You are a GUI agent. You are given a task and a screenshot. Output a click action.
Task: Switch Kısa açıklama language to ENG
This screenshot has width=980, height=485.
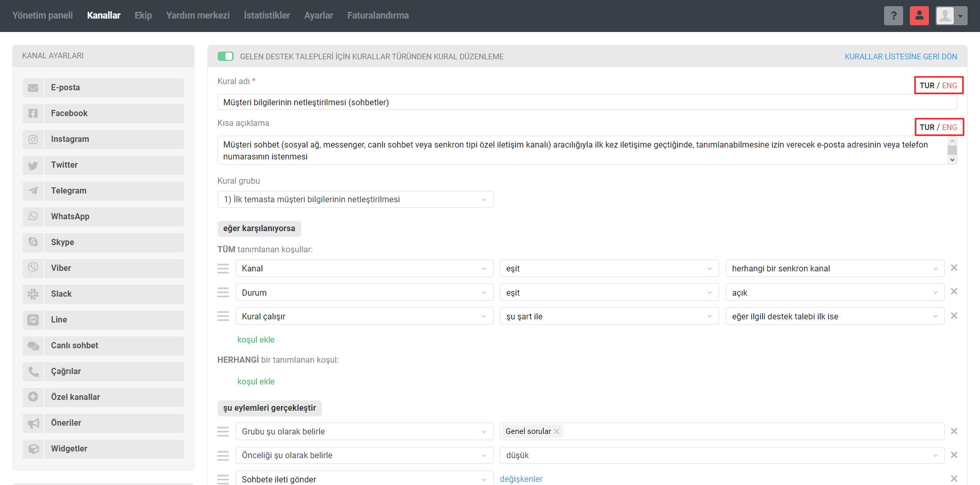(x=950, y=127)
